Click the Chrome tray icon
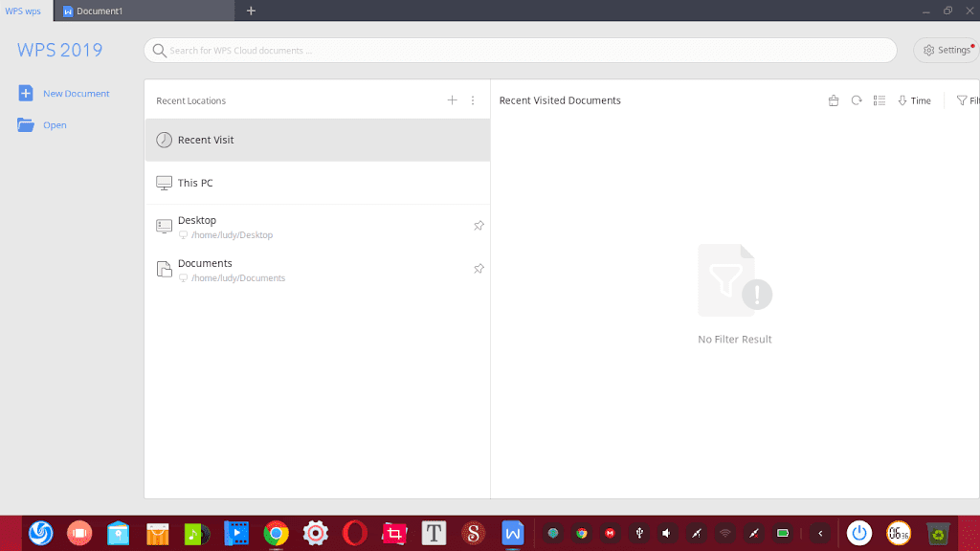This screenshot has height=551, width=980. click(x=581, y=534)
